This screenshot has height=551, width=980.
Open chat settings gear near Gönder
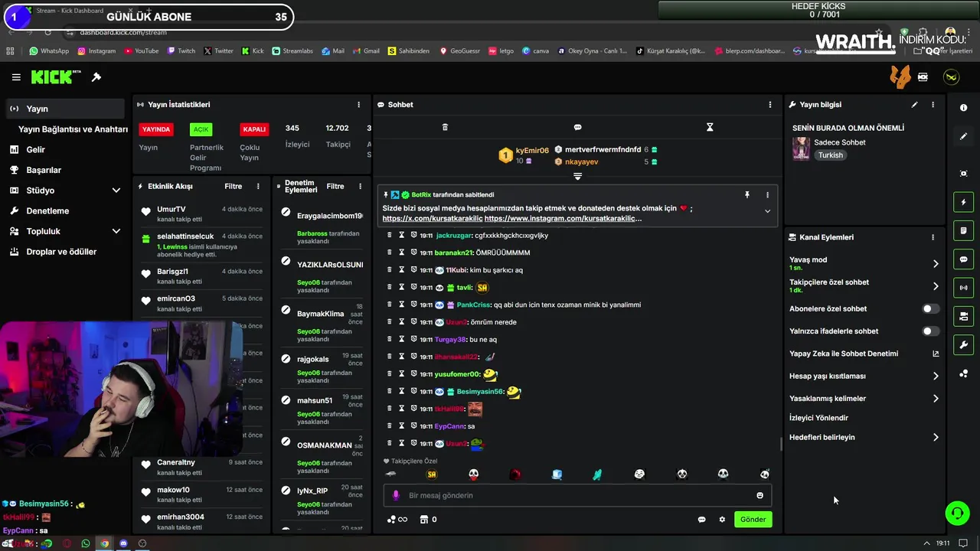point(722,520)
